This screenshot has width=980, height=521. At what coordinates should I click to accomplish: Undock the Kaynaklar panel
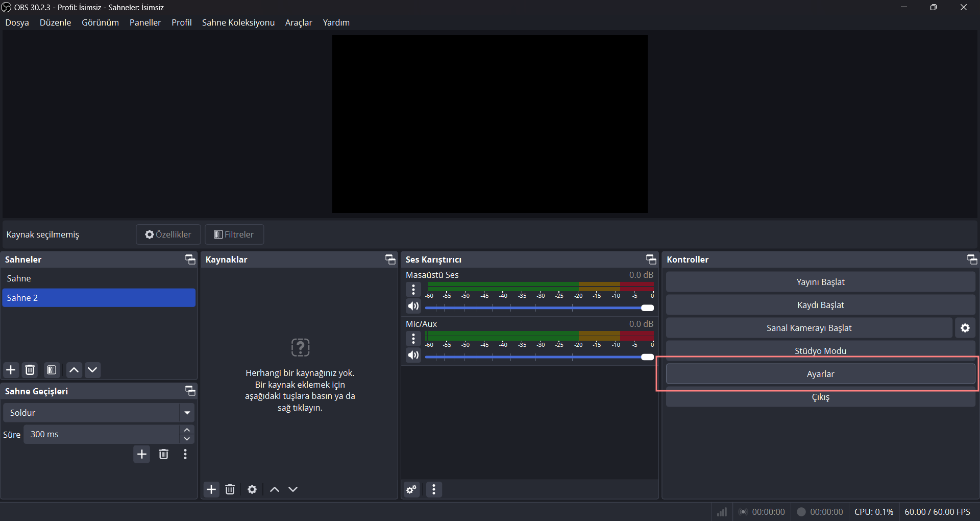tap(390, 259)
